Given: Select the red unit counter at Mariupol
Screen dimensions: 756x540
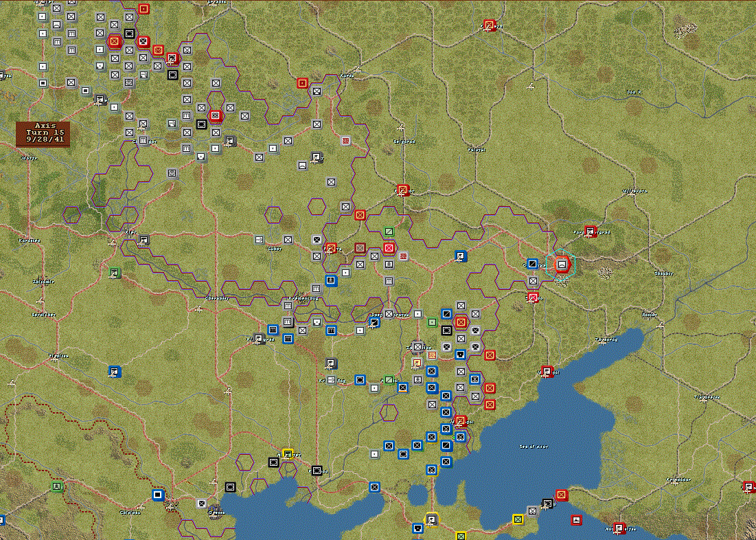Looking at the screenshot, I should [x=547, y=372].
